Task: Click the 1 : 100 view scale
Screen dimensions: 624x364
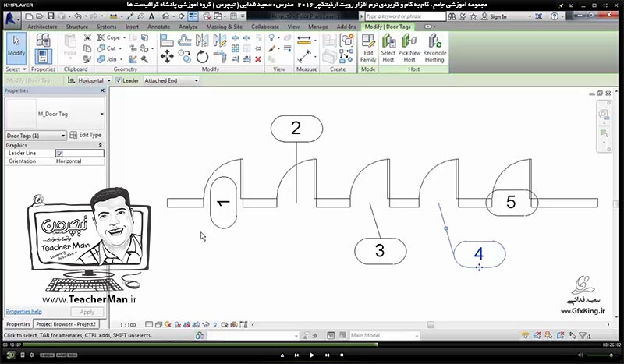Action: tap(128, 325)
